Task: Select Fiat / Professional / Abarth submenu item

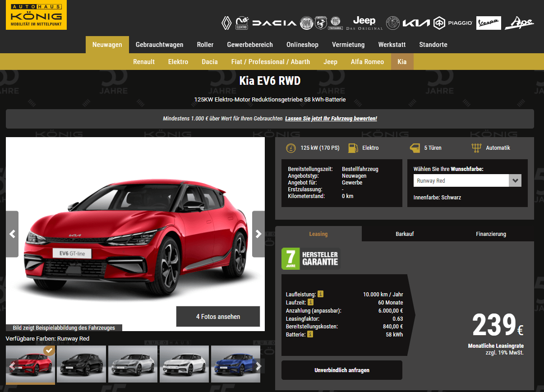Action: [x=271, y=62]
